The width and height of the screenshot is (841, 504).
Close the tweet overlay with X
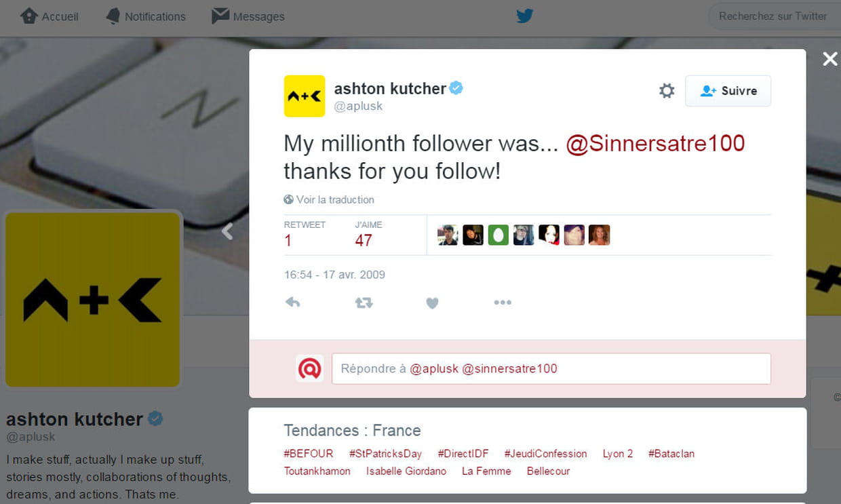tap(830, 59)
